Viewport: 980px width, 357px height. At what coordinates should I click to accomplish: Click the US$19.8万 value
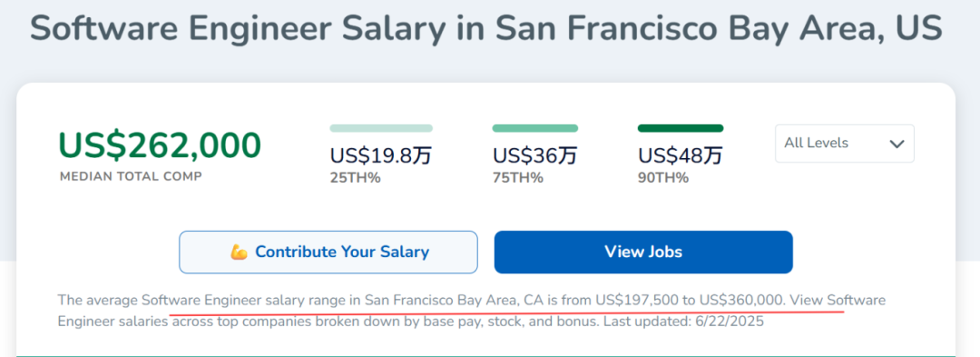(x=380, y=155)
